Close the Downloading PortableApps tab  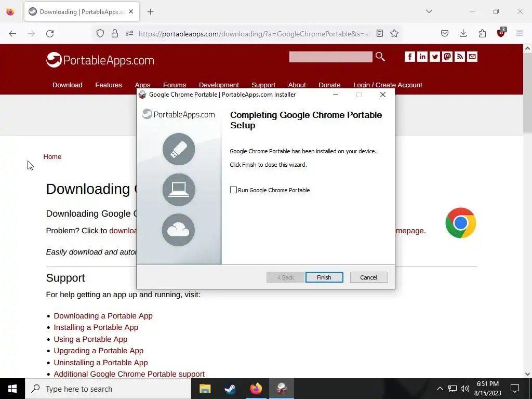pyautogui.click(x=131, y=11)
